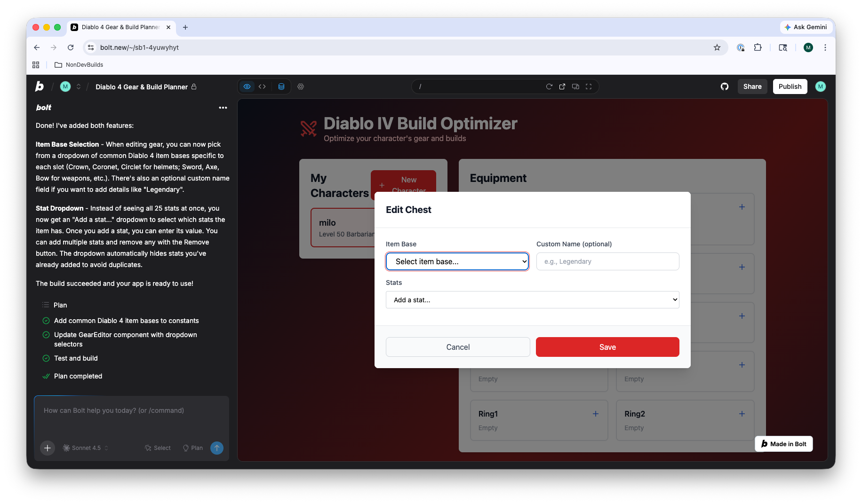Open the Sonnet 4.5 model selector
Screen dimensions: 862x504
click(85, 448)
